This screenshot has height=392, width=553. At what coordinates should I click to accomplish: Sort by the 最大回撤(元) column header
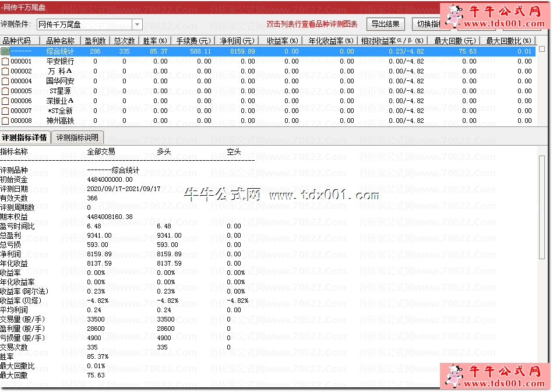click(455, 41)
